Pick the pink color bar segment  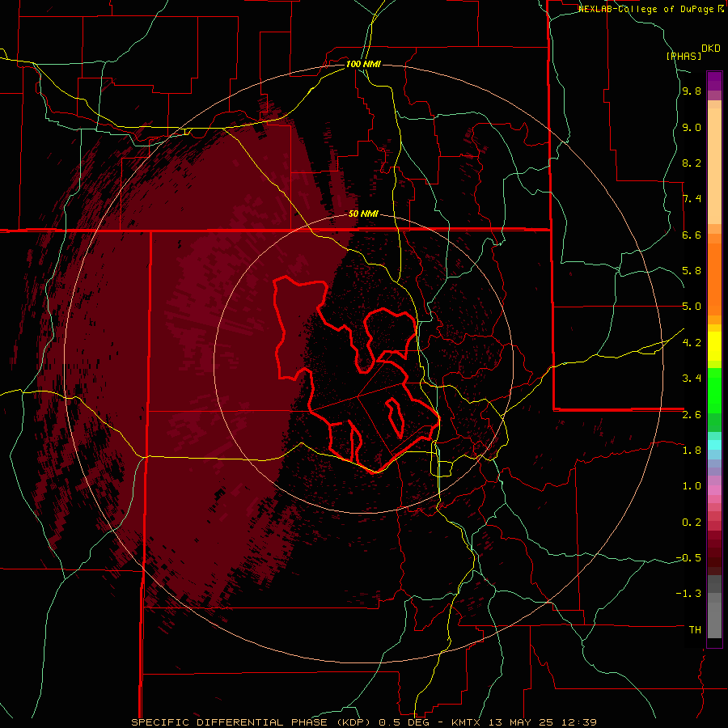[714, 490]
